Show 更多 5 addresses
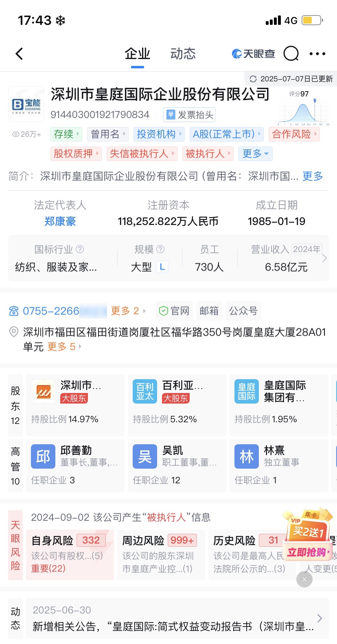This screenshot has height=644, width=337. tap(64, 347)
